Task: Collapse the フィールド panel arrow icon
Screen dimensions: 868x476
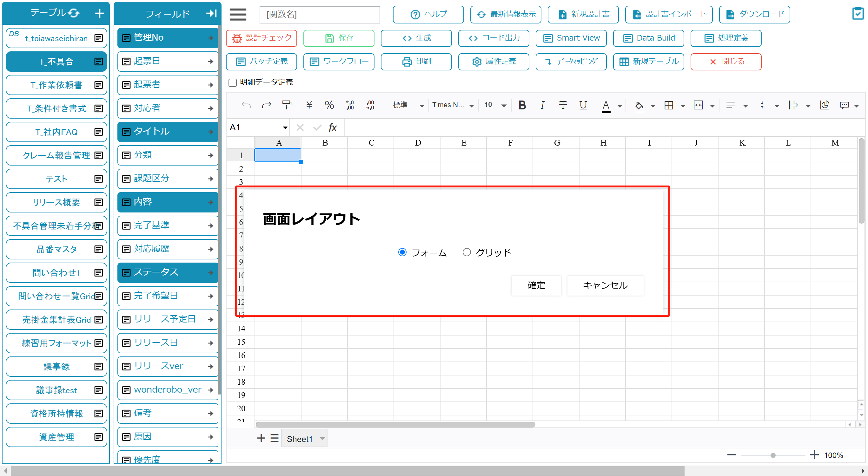Action: point(211,13)
